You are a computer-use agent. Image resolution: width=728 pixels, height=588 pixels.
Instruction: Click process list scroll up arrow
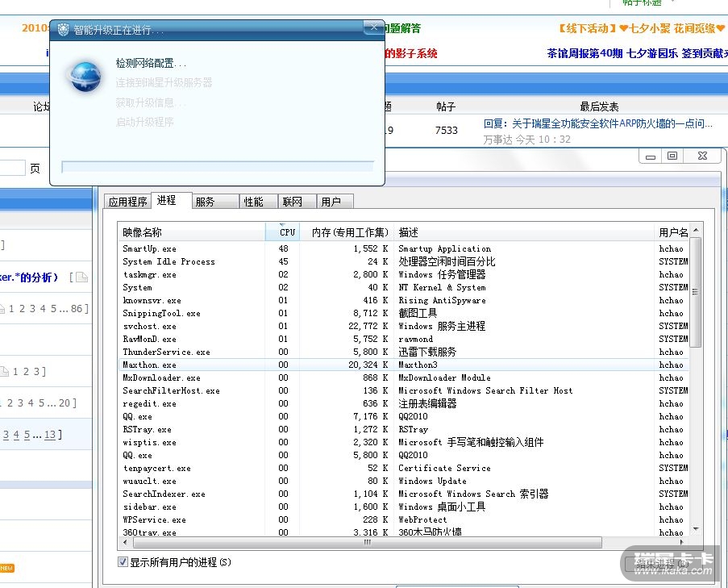(x=696, y=230)
